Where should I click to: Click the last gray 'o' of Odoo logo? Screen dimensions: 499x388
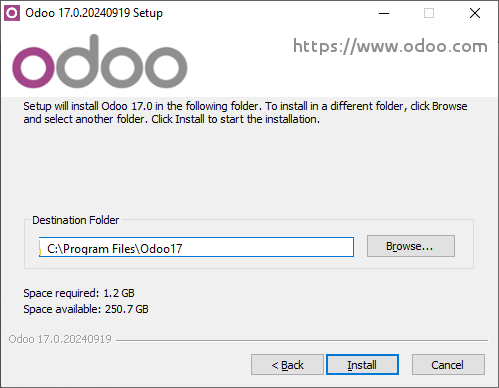pos(166,67)
